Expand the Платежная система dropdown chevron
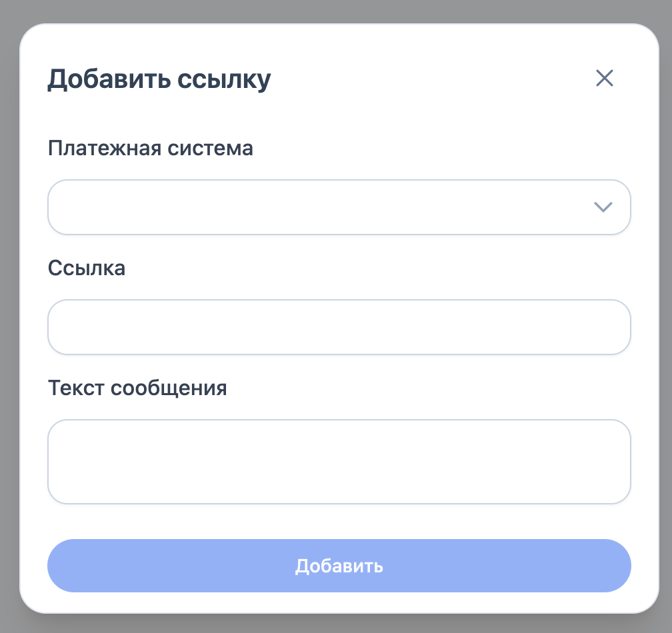Image resolution: width=672 pixels, height=633 pixels. coord(603,207)
